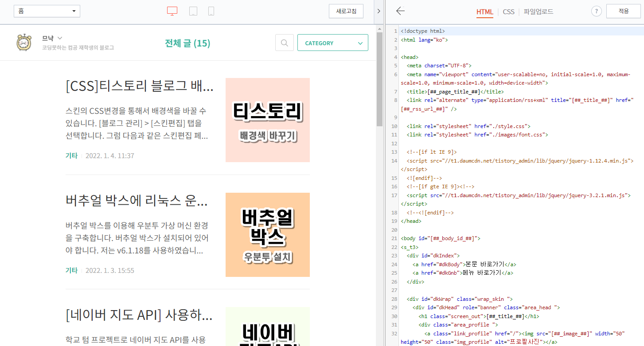Screen dimensions: 644x346
Task: Click line number 20 in code gutter
Action: tap(394, 230)
